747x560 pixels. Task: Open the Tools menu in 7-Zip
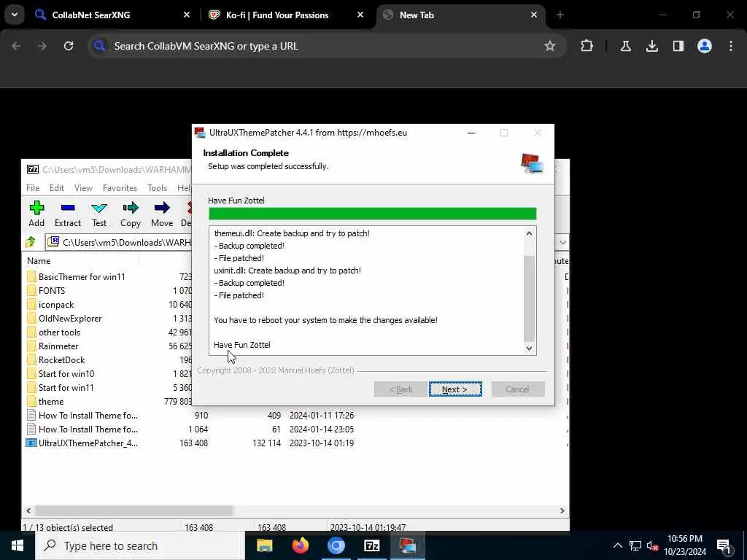tap(157, 187)
